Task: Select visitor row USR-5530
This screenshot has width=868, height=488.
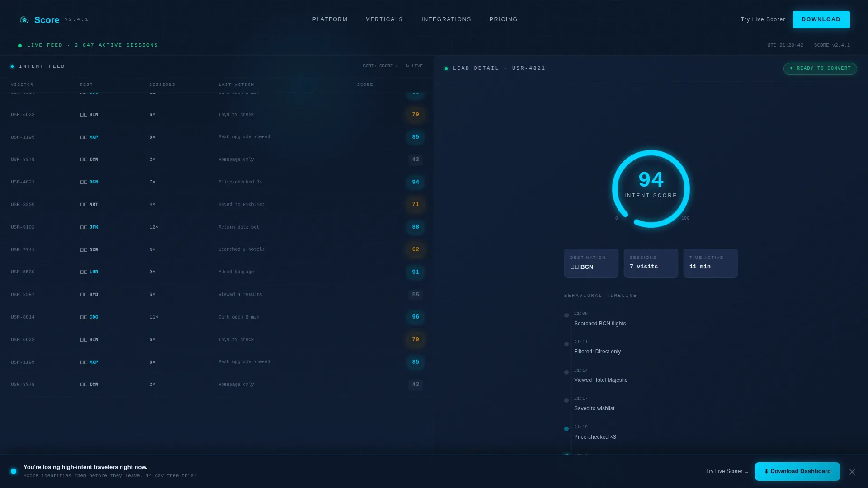Action: point(217,272)
